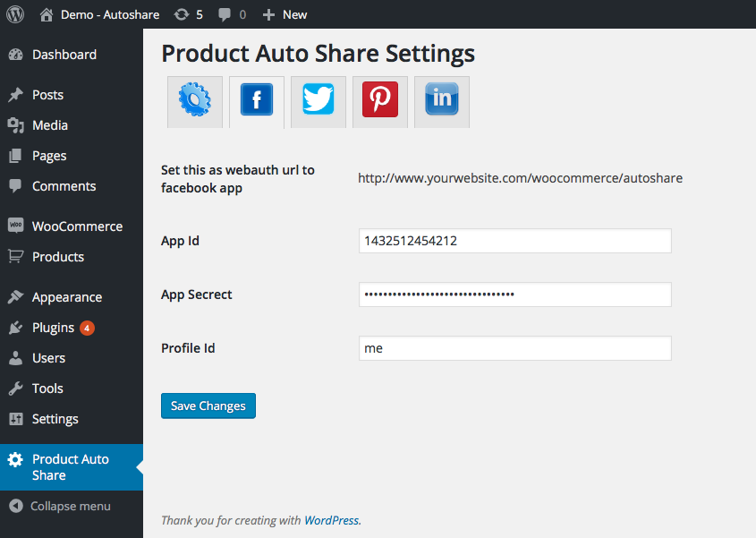
Task: Focus the Profile Id input field
Action: click(x=515, y=348)
